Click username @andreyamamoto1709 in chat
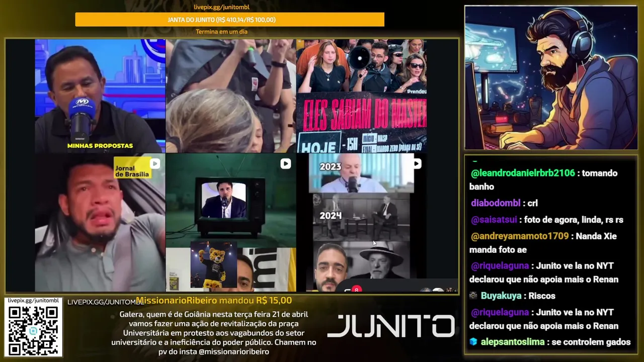 coord(520,236)
